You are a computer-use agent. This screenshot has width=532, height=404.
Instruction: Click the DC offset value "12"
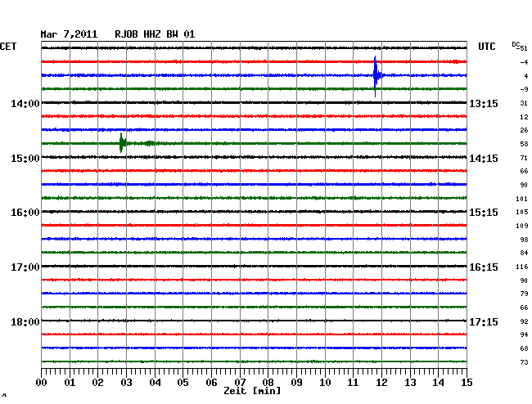[x=524, y=117]
